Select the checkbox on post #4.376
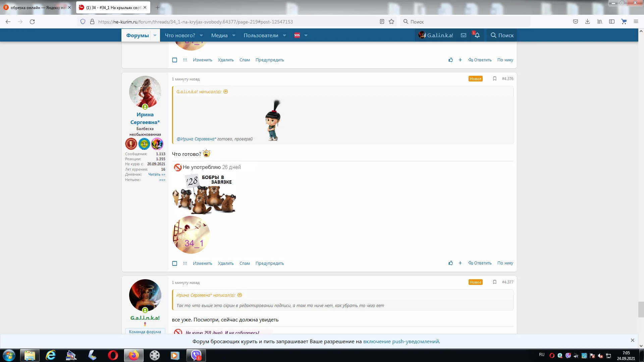The height and width of the screenshot is (362, 644). point(174,263)
